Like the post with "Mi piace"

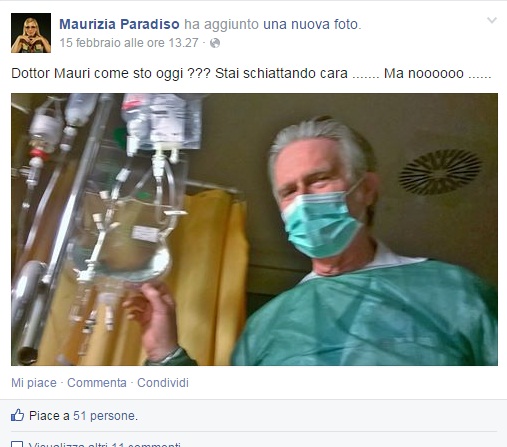34,383
